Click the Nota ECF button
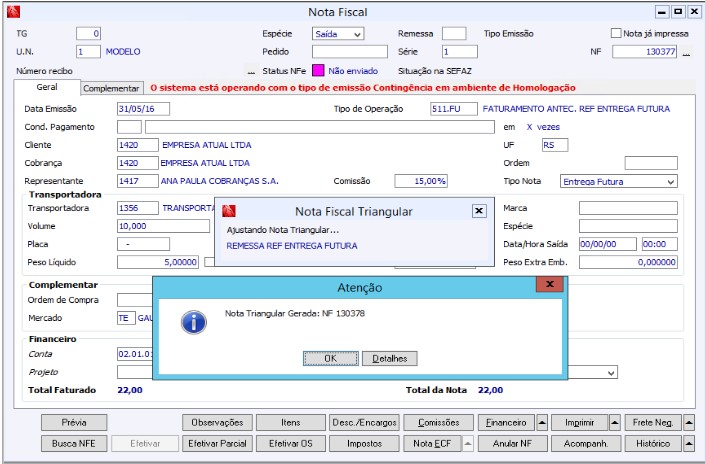 (x=432, y=444)
